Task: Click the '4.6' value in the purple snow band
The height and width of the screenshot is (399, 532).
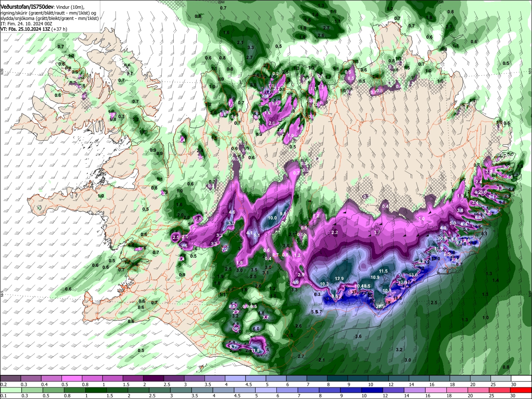Action: pyautogui.click(x=232, y=212)
